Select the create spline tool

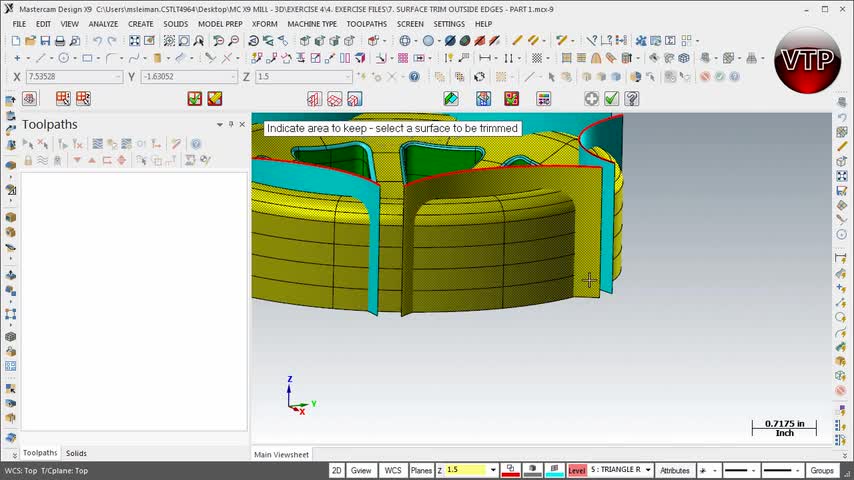coord(134,58)
